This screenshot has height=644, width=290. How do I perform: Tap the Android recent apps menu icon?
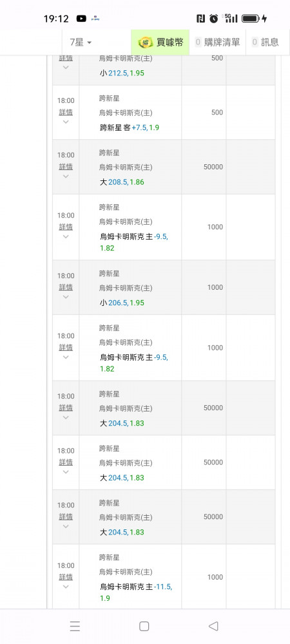(x=75, y=626)
